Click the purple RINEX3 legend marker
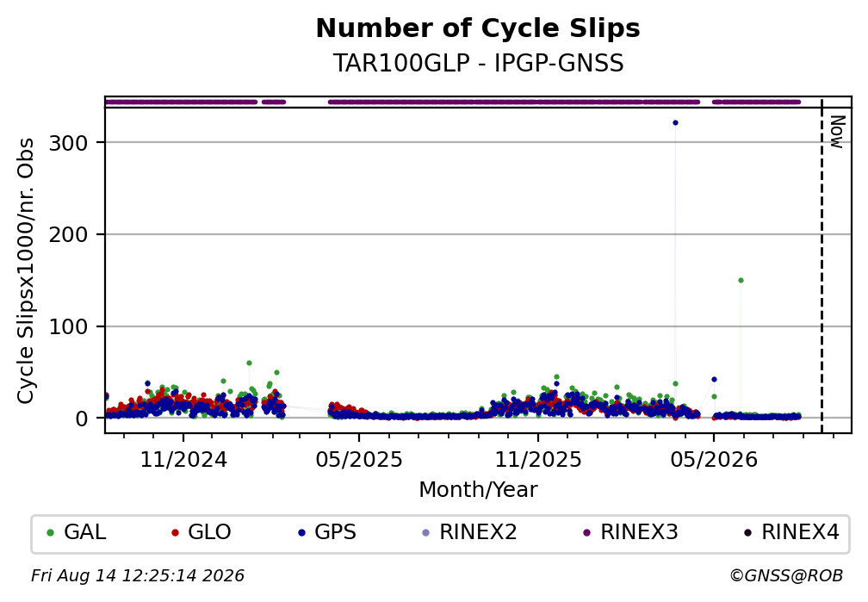Viewport: 868px width, 602px height. tap(587, 533)
